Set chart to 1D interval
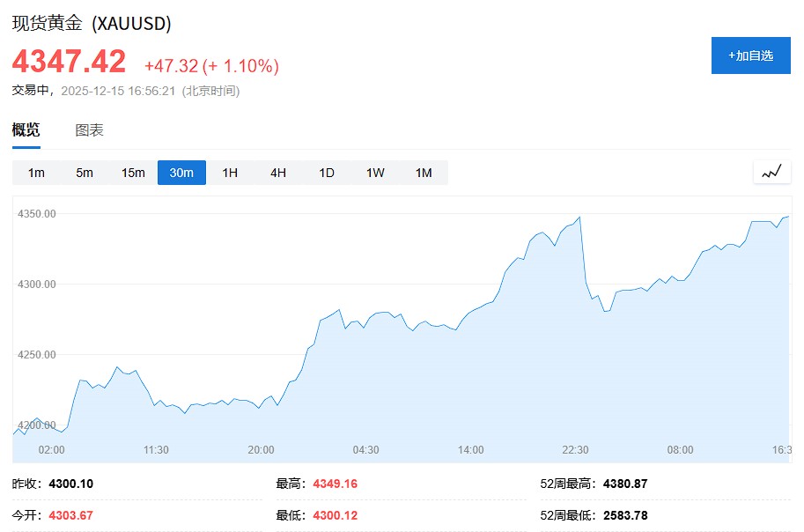804x532 pixels. tap(327, 173)
